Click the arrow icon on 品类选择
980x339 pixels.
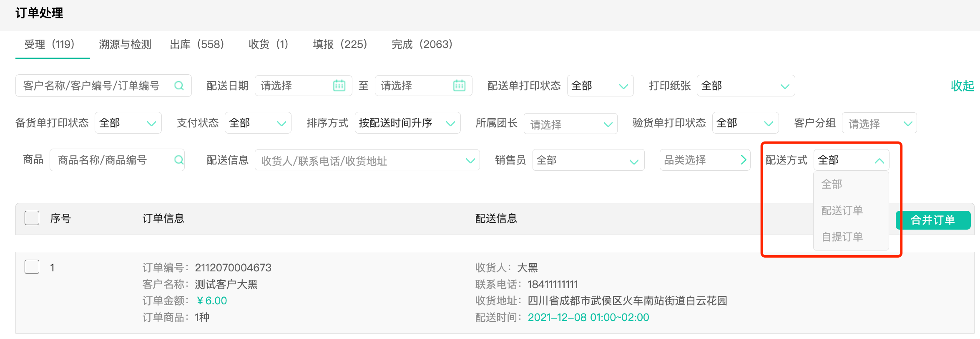tap(743, 160)
